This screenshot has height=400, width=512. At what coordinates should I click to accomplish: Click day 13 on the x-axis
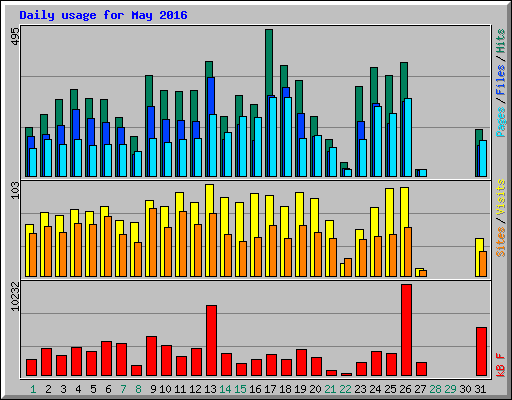point(210,389)
